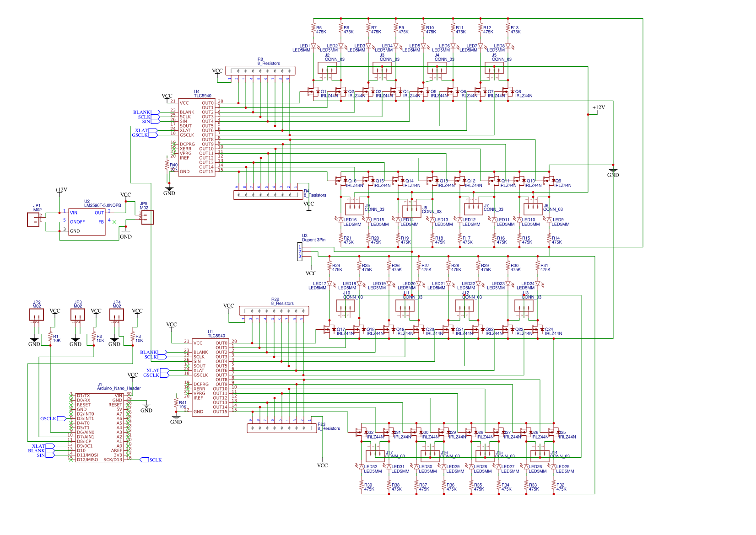Click the Q1 IRLZ44N MOSFET symbol
This screenshot has width=756, height=535.
[314, 92]
